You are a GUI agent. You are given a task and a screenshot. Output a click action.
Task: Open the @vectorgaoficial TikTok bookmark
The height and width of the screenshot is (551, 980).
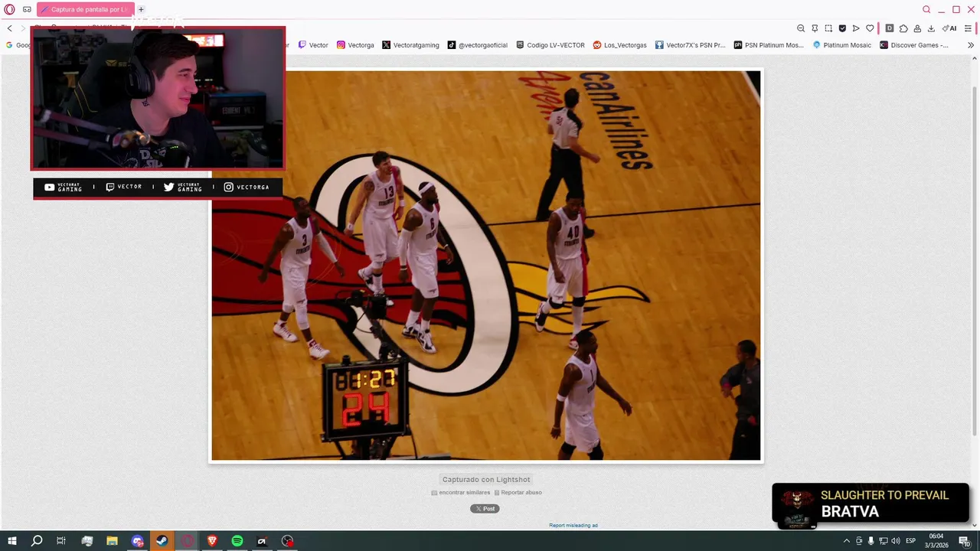tap(478, 45)
